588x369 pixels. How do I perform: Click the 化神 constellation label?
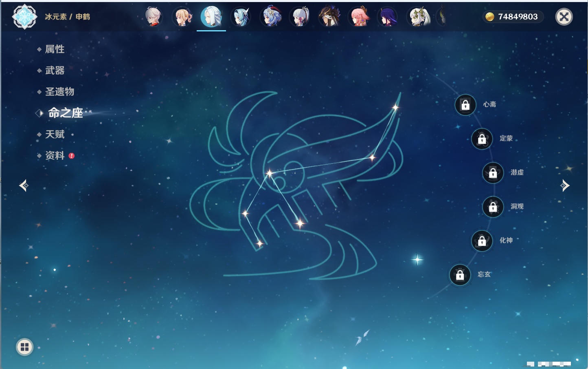(506, 241)
